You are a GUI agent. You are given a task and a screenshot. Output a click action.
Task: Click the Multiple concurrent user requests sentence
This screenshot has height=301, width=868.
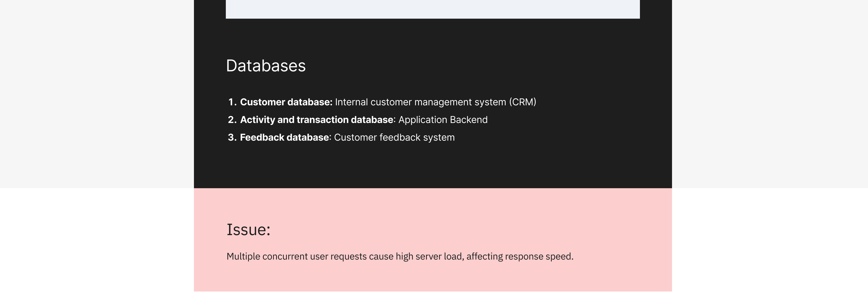click(x=400, y=256)
